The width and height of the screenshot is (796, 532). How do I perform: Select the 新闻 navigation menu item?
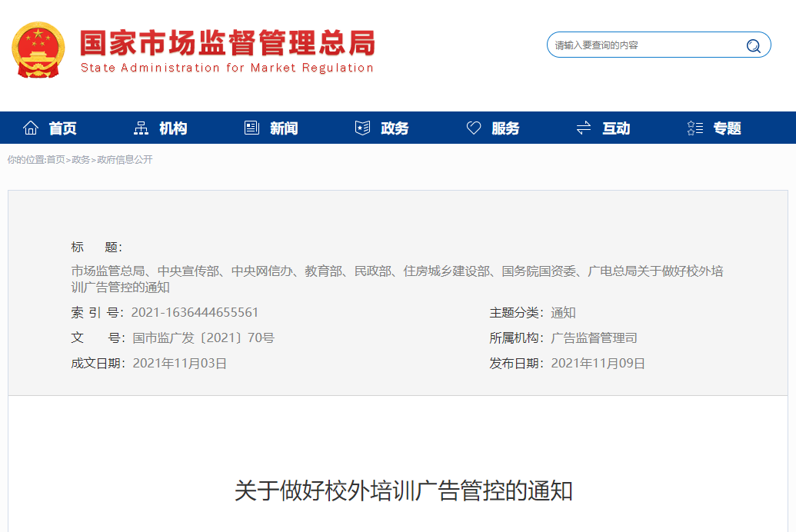pyautogui.click(x=284, y=128)
